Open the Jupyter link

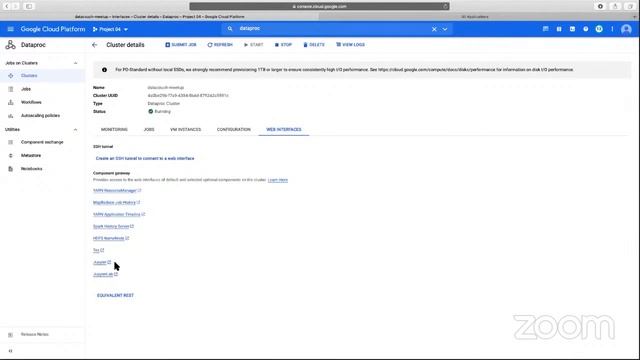(x=102, y=262)
